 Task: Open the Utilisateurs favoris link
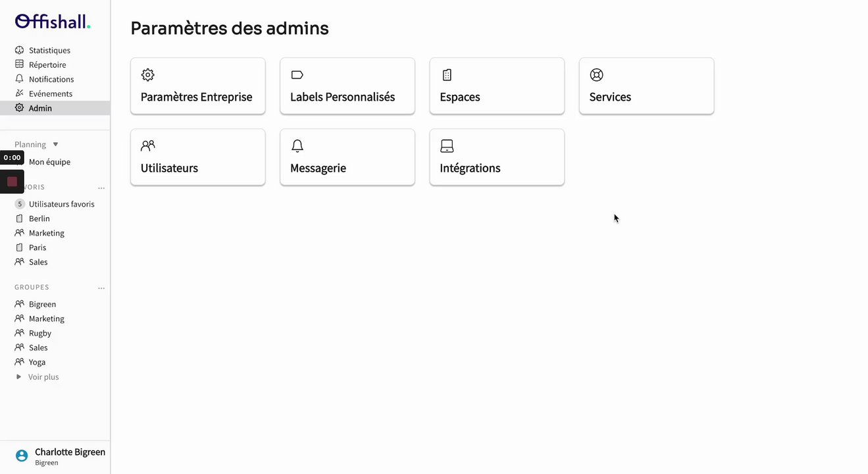coord(61,204)
